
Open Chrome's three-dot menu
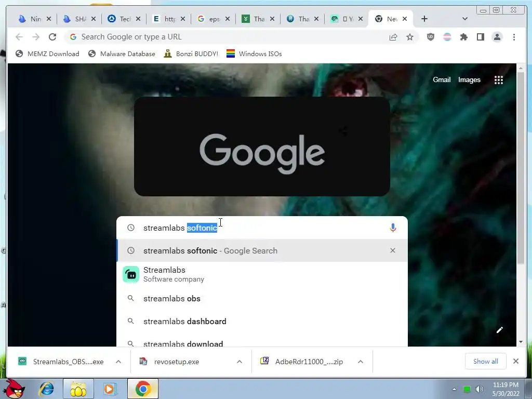[x=514, y=37]
